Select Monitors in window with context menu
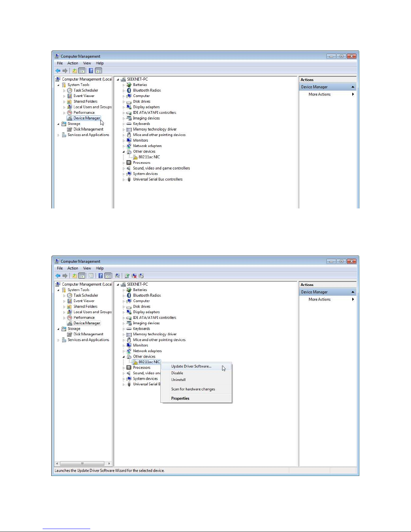 pyautogui.click(x=141, y=345)
